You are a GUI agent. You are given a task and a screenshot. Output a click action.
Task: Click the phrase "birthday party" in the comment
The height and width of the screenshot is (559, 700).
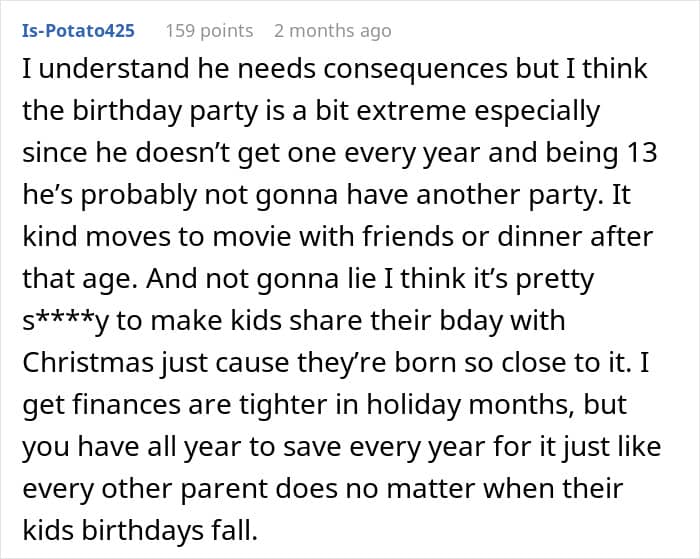pos(162,112)
